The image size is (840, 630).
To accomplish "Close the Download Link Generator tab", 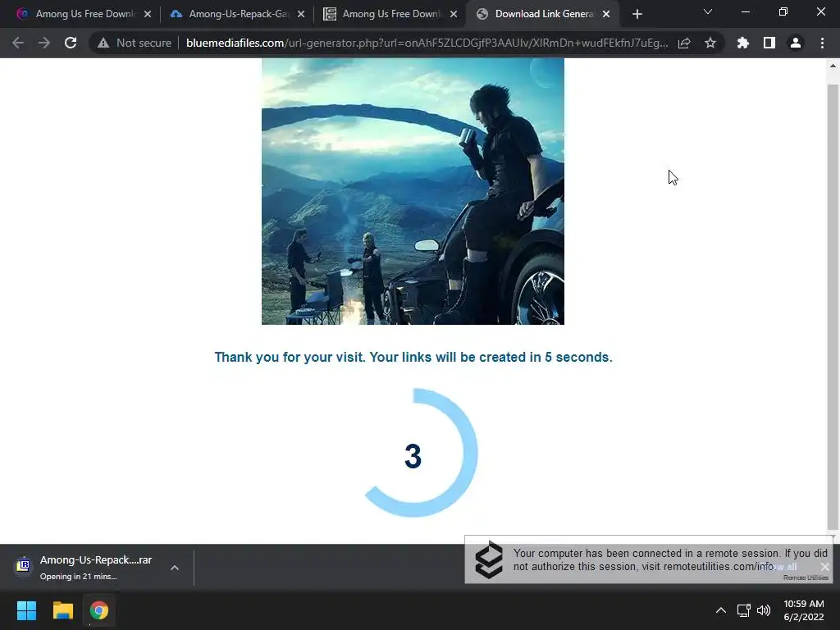I will click(x=606, y=14).
